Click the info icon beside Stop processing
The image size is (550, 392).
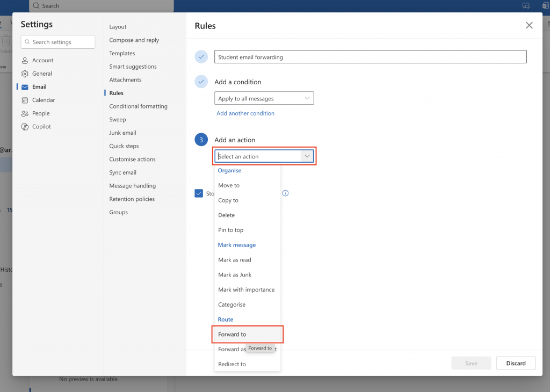pos(285,193)
